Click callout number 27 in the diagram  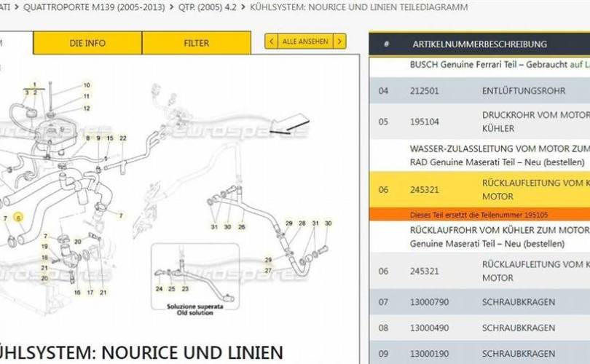pyautogui.click(x=267, y=270)
